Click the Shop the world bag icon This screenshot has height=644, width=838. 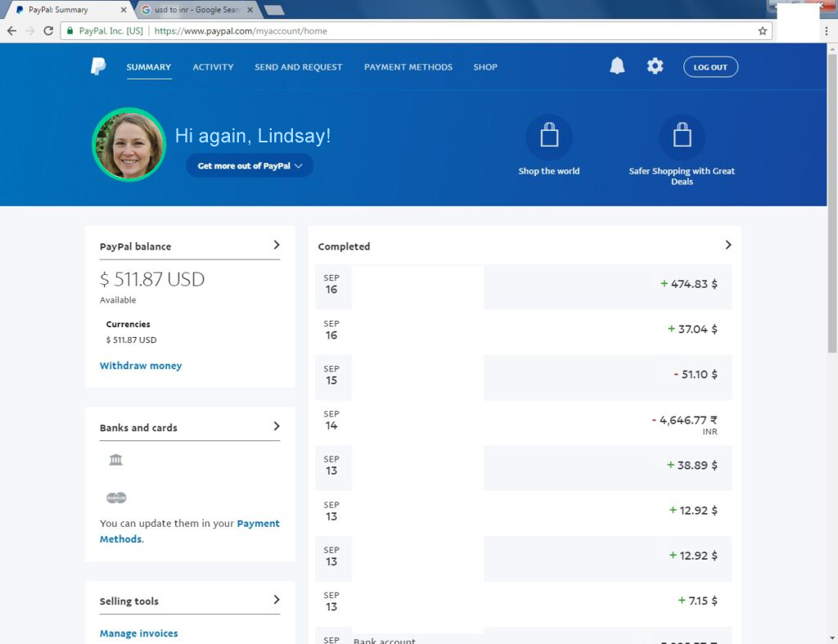[x=549, y=137]
